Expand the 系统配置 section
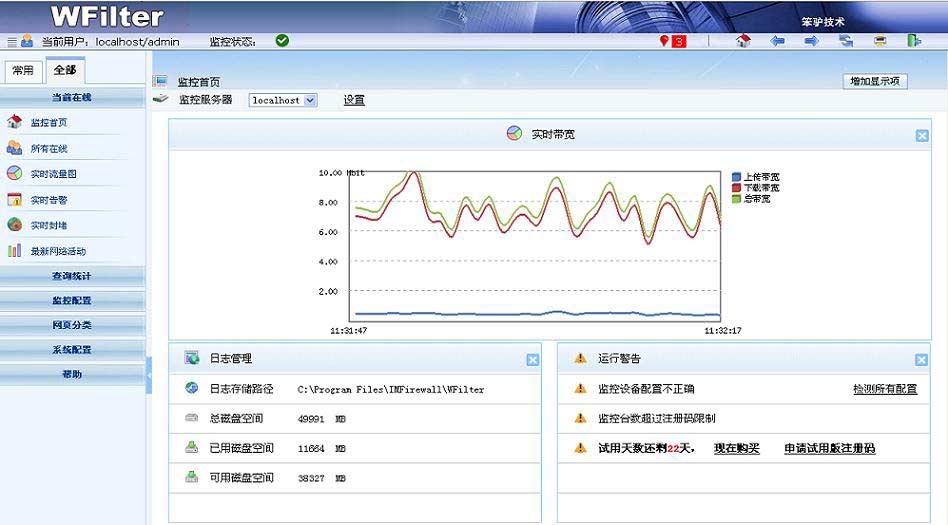Screen dimensions: 948x525 click(x=72, y=350)
